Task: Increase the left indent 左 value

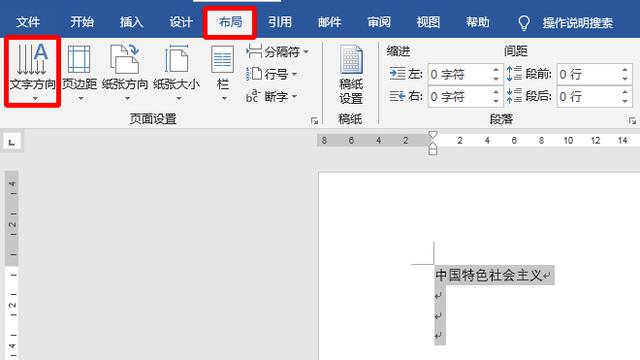Action: click(x=496, y=70)
